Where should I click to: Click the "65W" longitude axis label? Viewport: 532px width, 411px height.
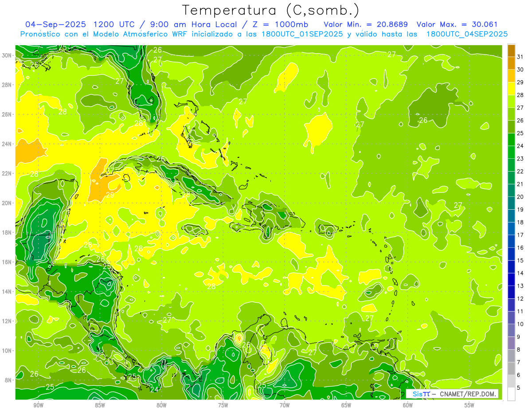[346, 405]
